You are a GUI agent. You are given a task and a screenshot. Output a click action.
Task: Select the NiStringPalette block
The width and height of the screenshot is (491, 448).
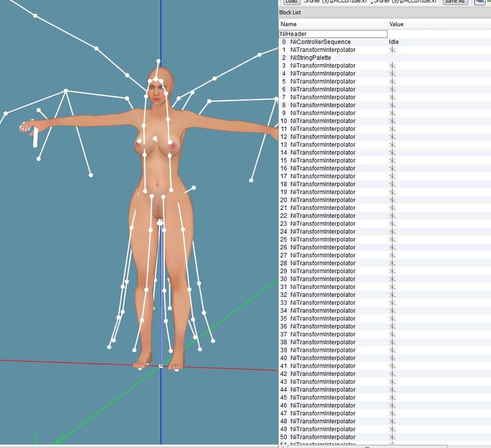(310, 58)
